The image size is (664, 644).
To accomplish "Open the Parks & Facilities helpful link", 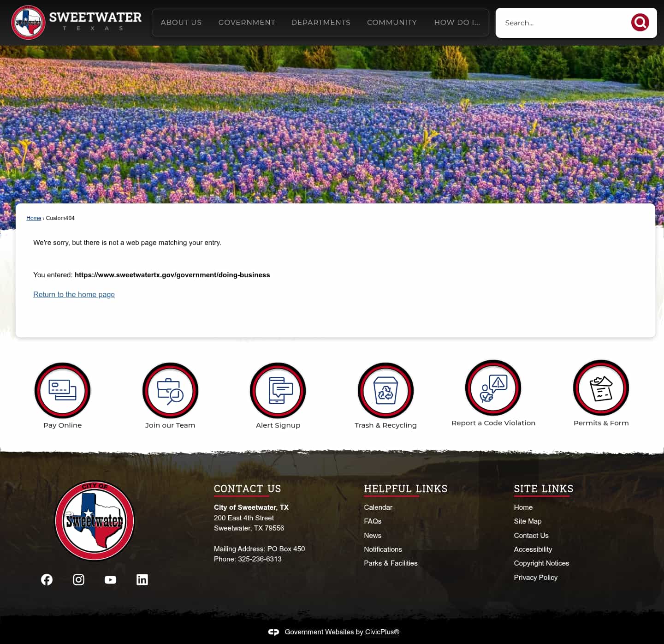I will [391, 563].
